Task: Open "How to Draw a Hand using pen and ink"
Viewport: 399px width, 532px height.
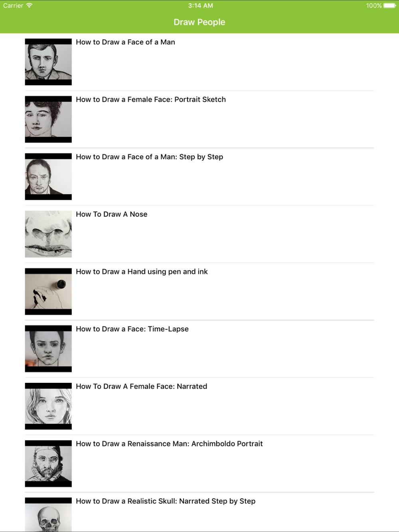Action: 142,272
